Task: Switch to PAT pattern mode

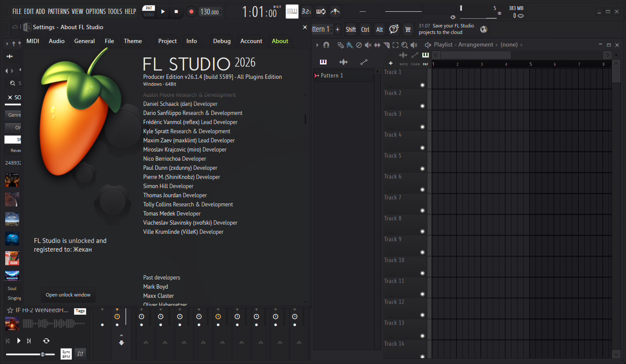Action: [x=149, y=8]
